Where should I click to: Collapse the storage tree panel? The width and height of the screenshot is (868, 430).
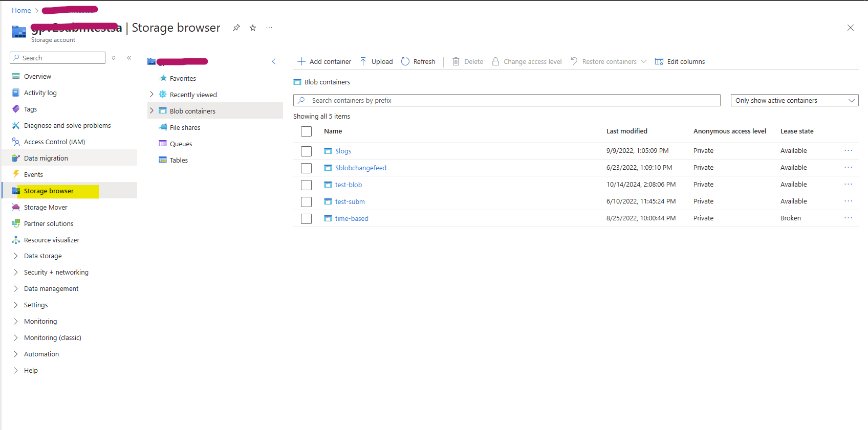tap(274, 61)
